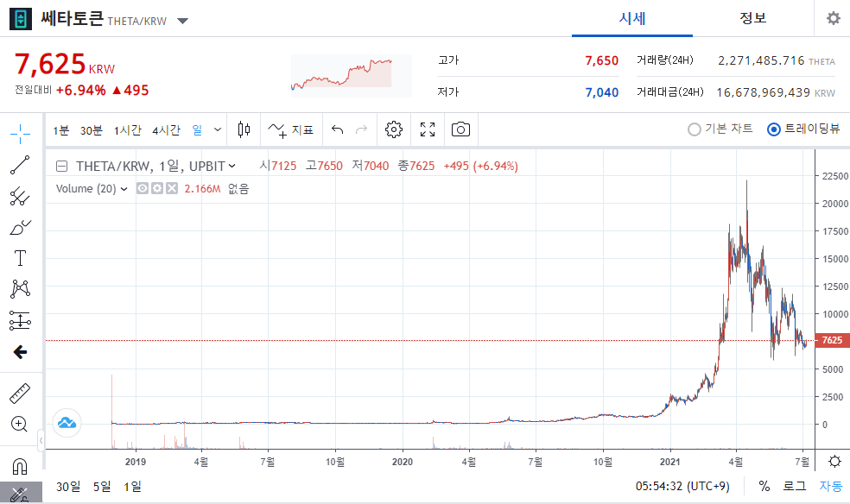Click the 2021 time axis label
Screen dimensions: 850x504
pos(669,462)
